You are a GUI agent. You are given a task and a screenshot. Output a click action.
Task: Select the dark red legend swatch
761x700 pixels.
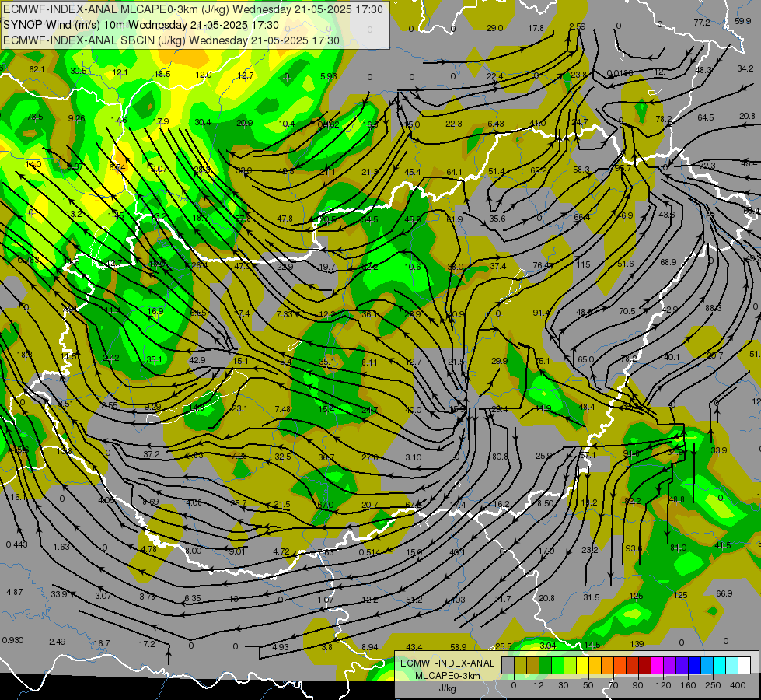tap(645, 665)
